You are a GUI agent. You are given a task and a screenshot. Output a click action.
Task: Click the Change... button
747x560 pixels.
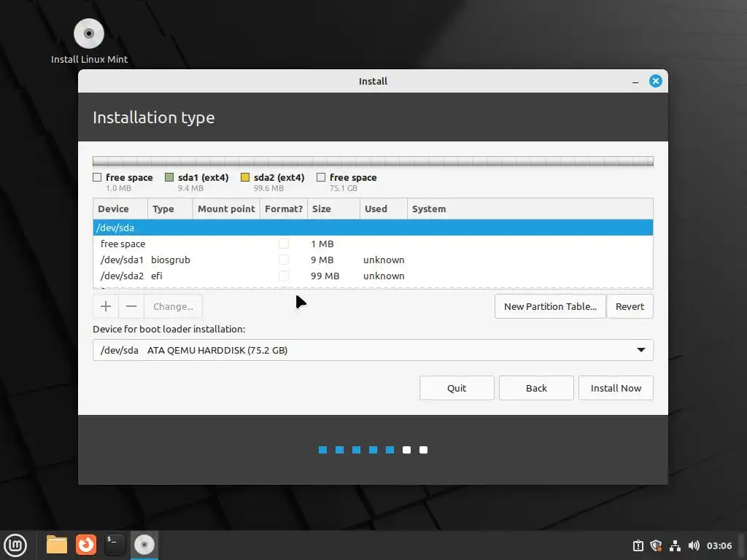pyautogui.click(x=173, y=306)
